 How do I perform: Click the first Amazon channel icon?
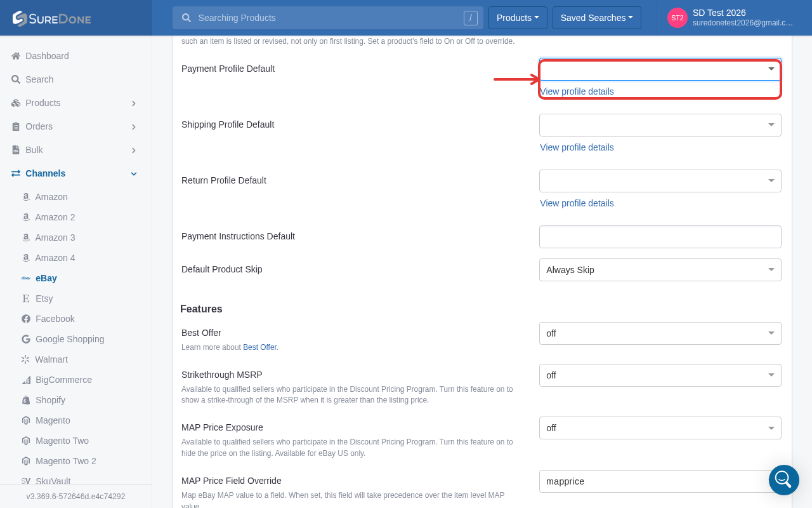point(26,197)
